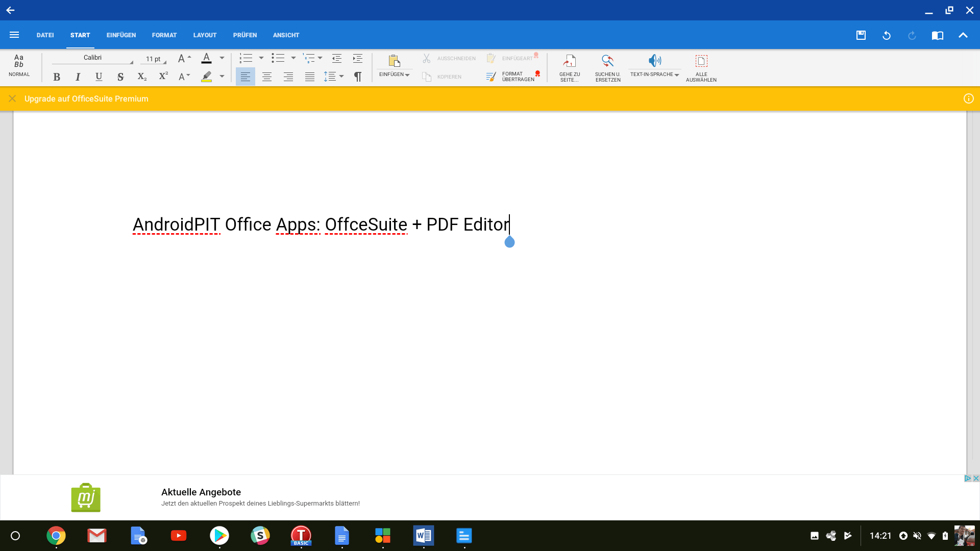Apply strikethrough formatting
980x551 pixels.
click(x=120, y=77)
